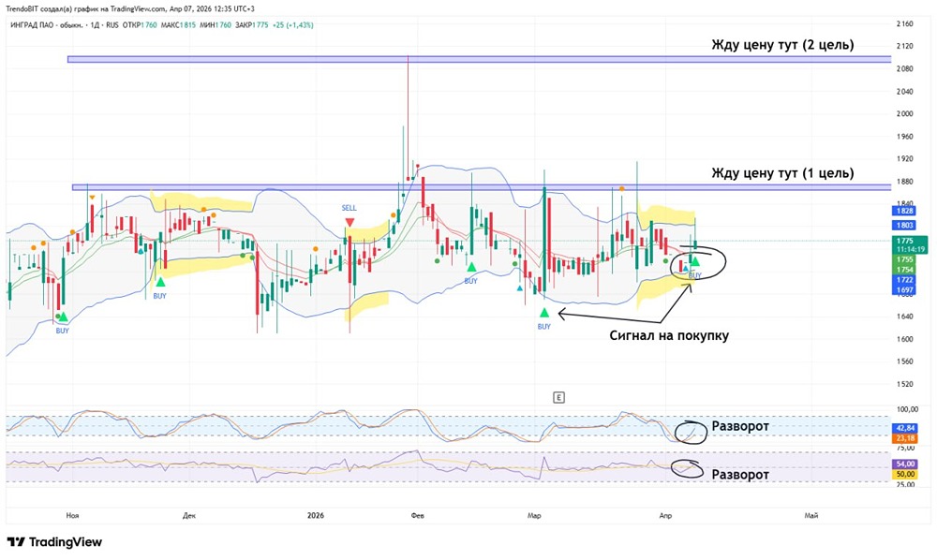Viewport: 937px width, 560px height.
Task: Click the ОТКР 1760 open value
Action: [x=140, y=25]
